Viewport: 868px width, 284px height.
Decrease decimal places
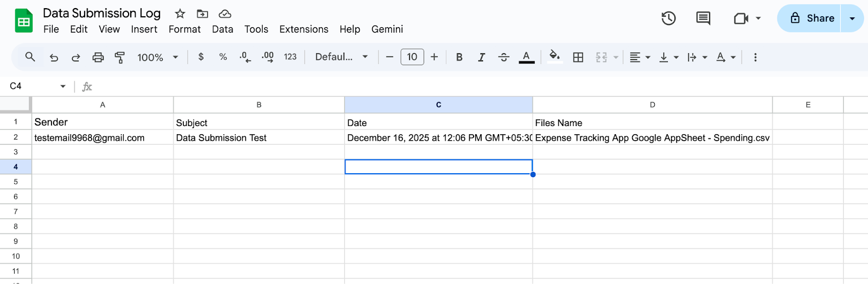[x=245, y=57]
